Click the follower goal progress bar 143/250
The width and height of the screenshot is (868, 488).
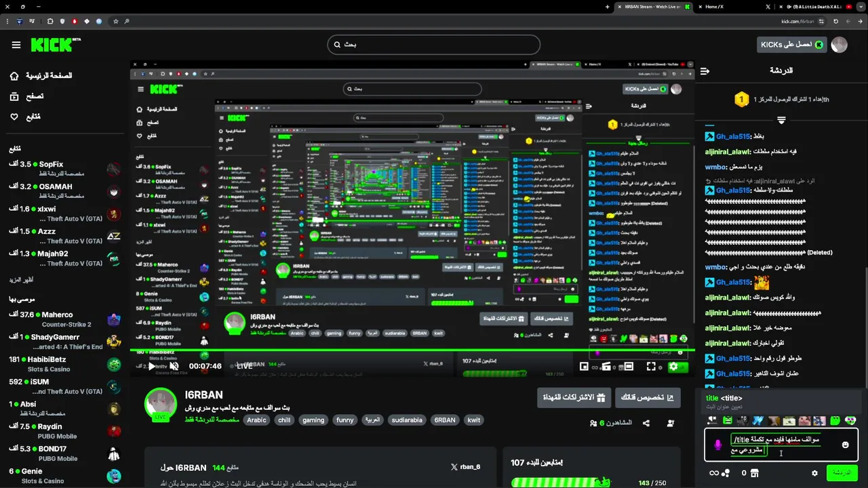(561, 483)
